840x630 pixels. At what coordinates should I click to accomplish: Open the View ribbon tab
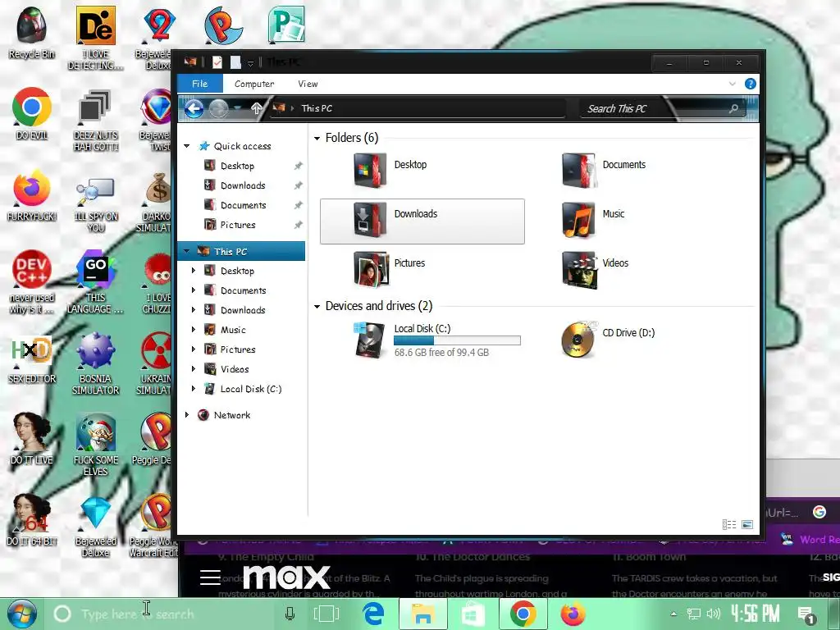(x=308, y=84)
